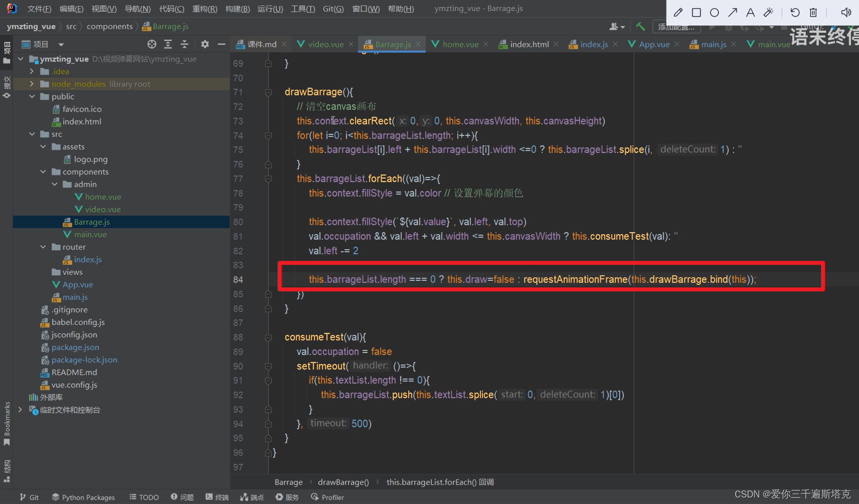Screen dimensions: 859x504
Task: Open the project view dropdown arrow
Action: pos(61,45)
